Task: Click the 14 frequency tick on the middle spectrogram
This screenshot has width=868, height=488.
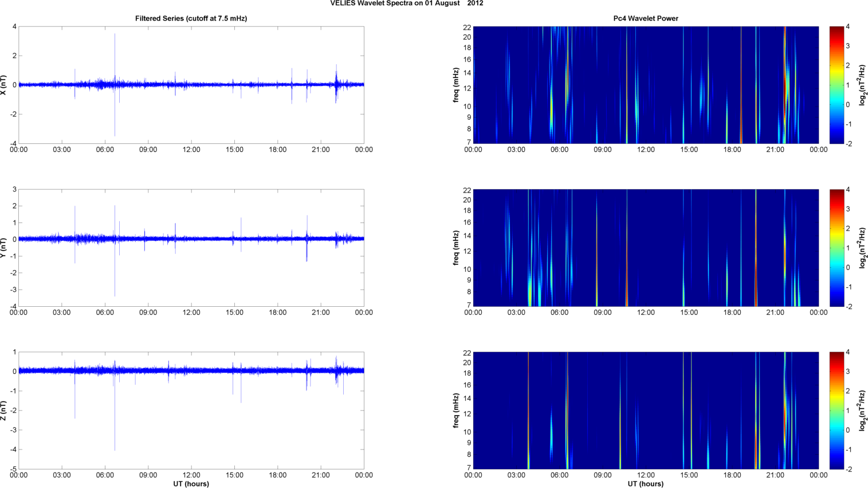Action: pos(467,236)
